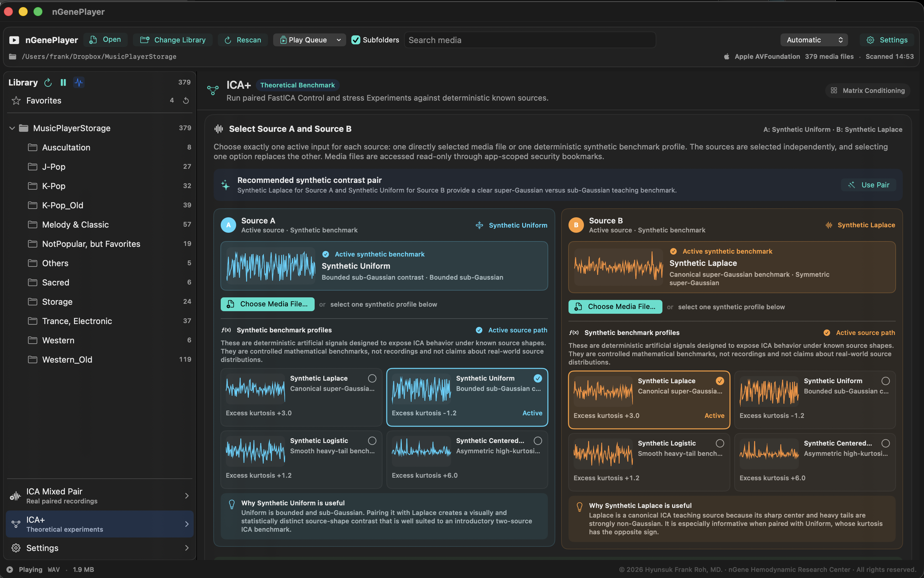Screen dimensions: 924x578
Task: Click the waveform activity icon beside Library
Action: tap(79, 83)
